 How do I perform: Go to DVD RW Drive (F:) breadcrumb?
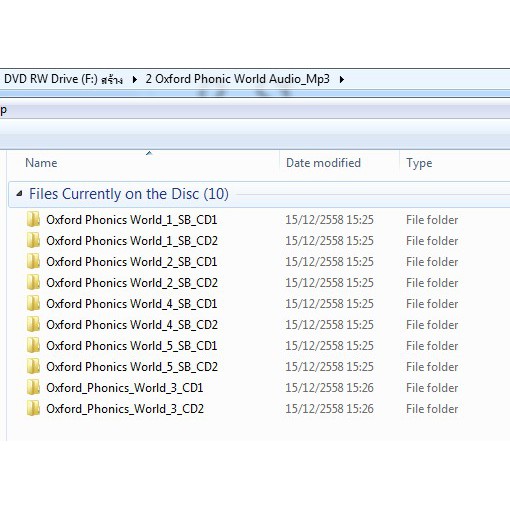click(x=63, y=79)
